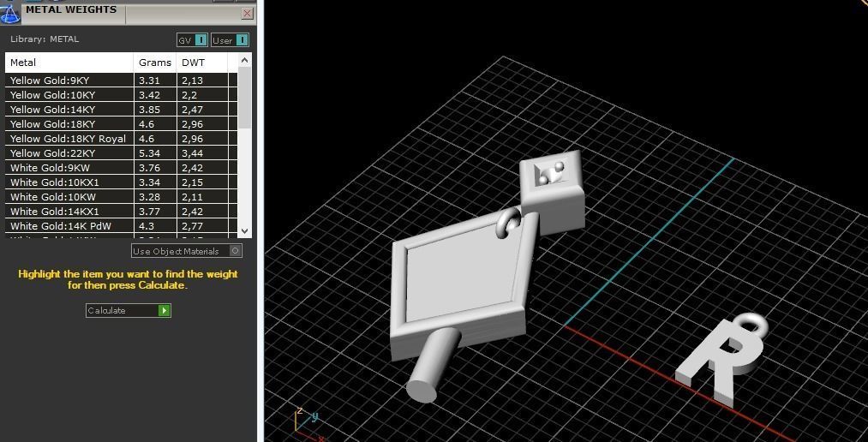Viewport: 868px width, 442px height.
Task: Select the cylinder object on pendant
Action: (433, 365)
